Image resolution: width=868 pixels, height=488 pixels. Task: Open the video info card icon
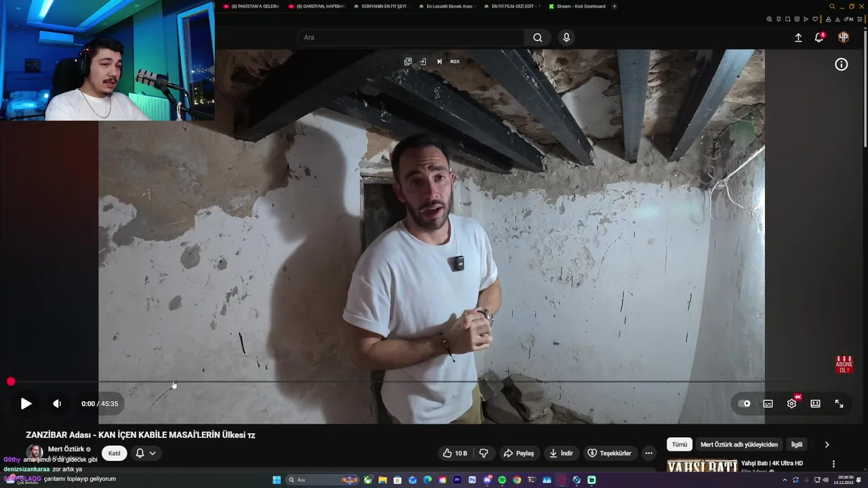(841, 64)
